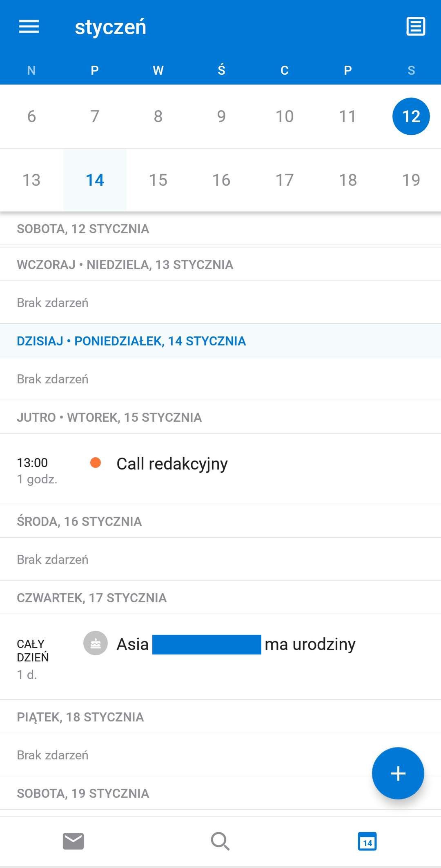441x868 pixels.
Task: Select date 6 in the calendar
Action: point(31,116)
